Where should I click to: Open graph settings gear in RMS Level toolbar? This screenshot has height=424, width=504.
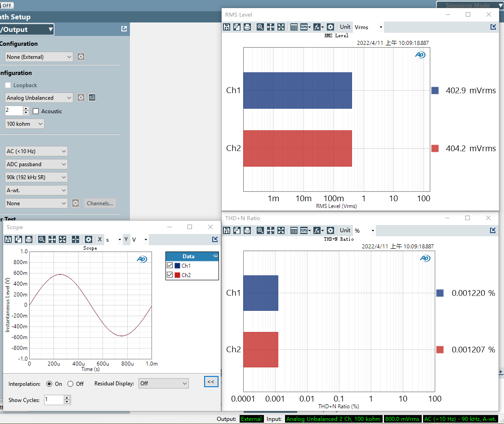pos(330,27)
